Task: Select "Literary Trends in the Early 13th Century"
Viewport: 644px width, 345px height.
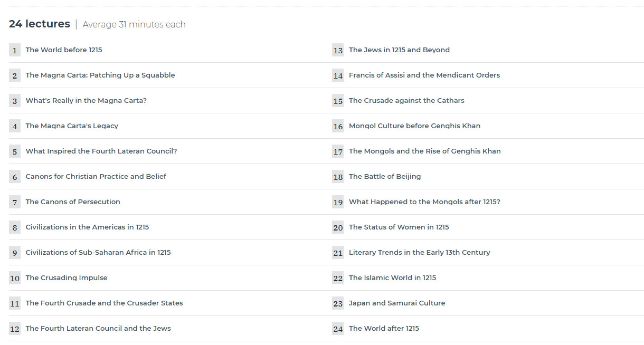Action: click(419, 253)
